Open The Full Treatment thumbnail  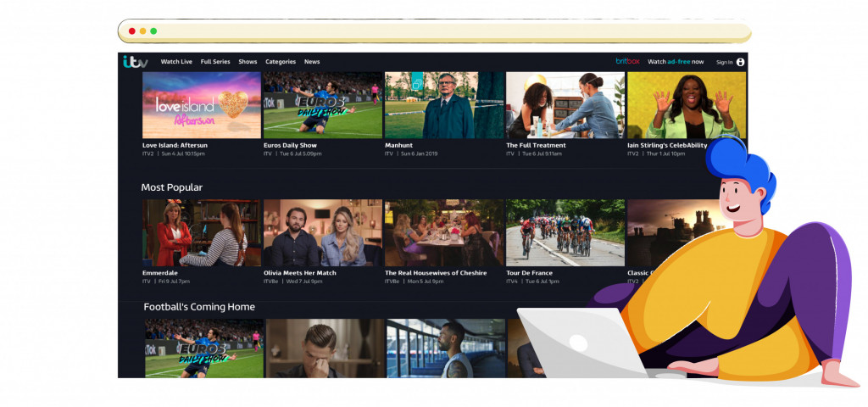(565, 104)
